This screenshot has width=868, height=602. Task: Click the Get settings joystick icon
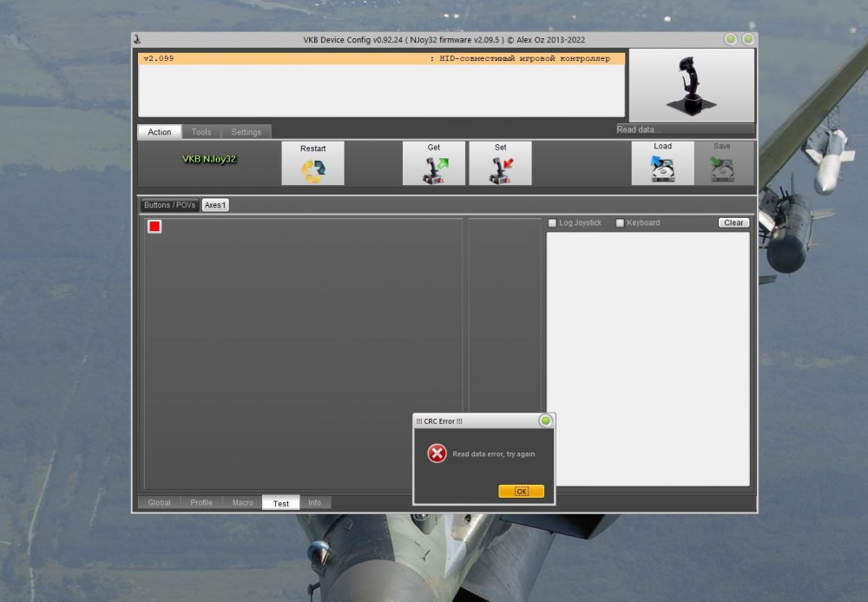tap(434, 163)
